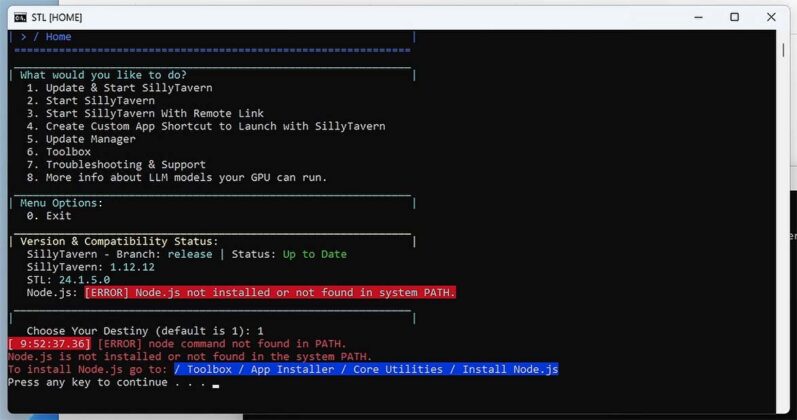Click option '4. Create Custom App Shortcut' line
The image size is (797, 420).
point(206,126)
